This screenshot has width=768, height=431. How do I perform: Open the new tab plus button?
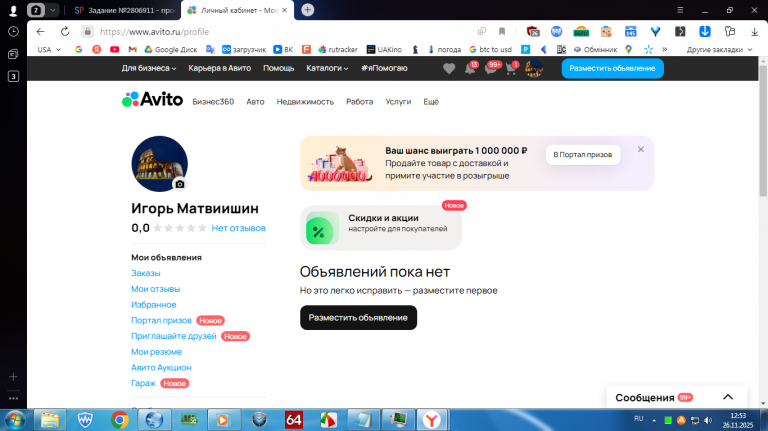pyautogui.click(x=308, y=10)
